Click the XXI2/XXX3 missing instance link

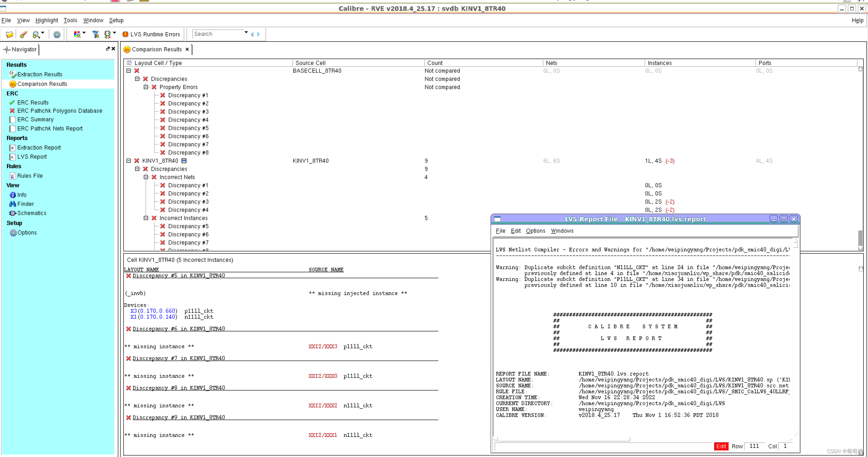[322, 346]
